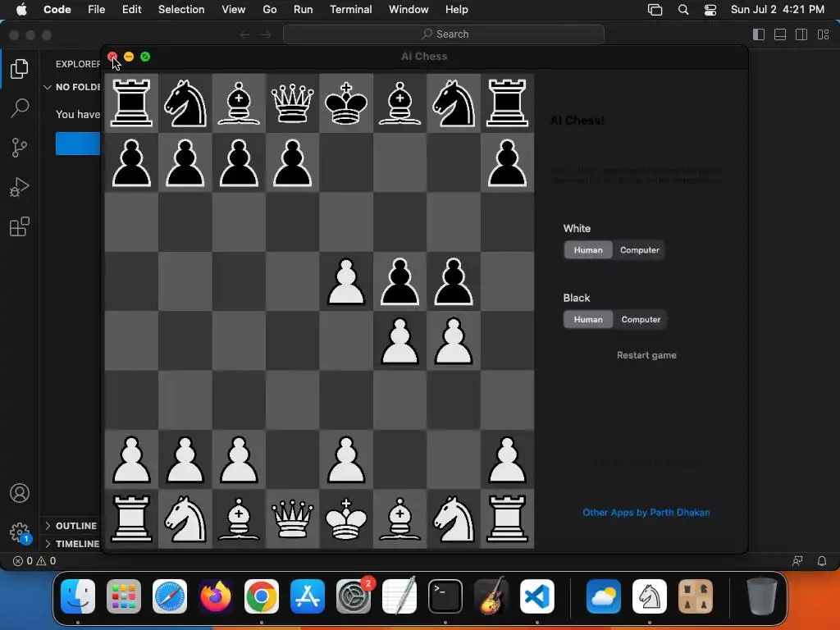
Task: Open Accounts menu in VS Code
Action: 20,493
